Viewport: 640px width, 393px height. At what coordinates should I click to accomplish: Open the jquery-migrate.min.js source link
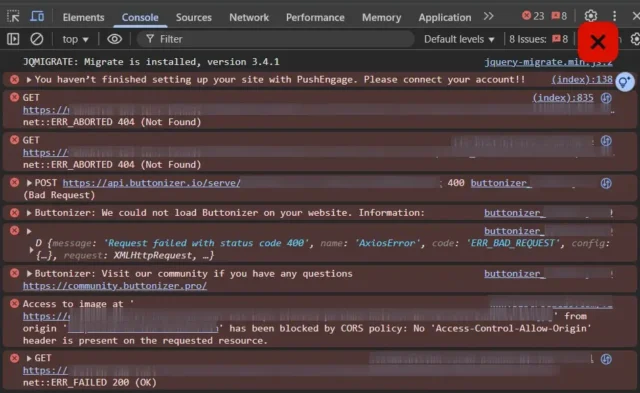click(x=548, y=62)
